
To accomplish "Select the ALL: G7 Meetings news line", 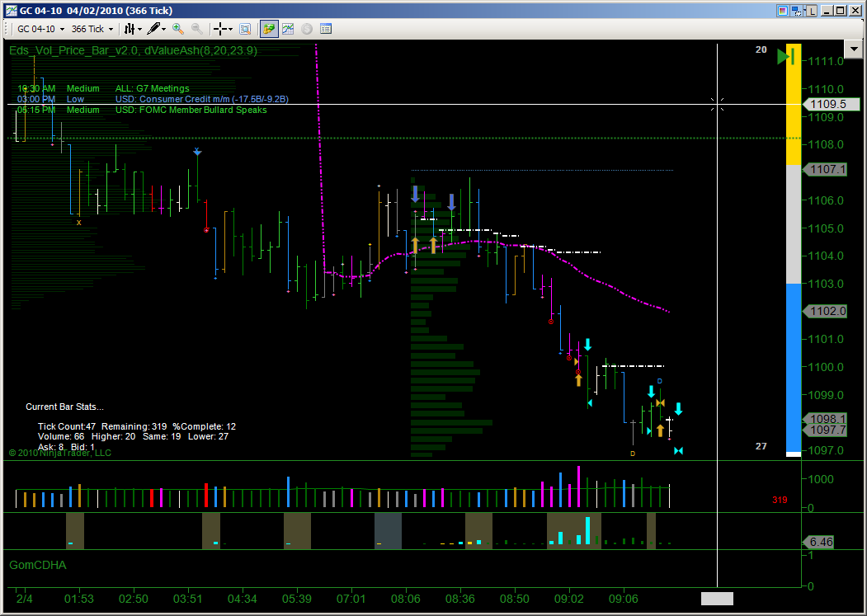I will [x=103, y=88].
